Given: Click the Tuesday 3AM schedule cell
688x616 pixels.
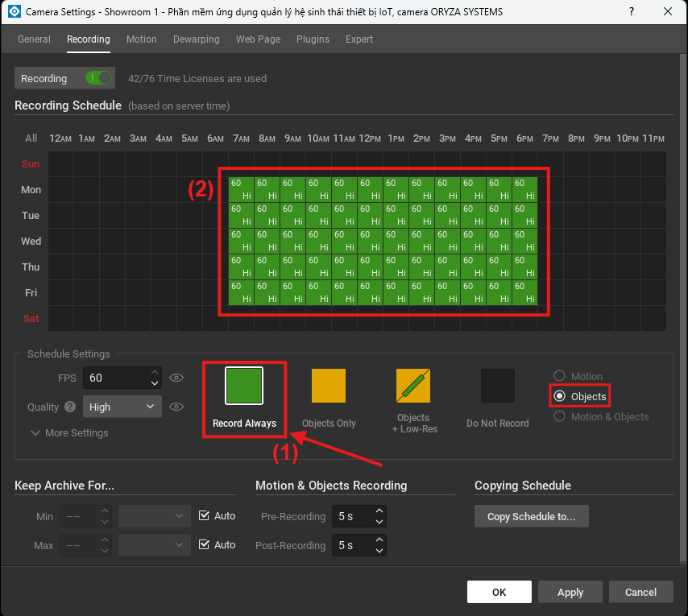Looking at the screenshot, I should click(x=139, y=215).
